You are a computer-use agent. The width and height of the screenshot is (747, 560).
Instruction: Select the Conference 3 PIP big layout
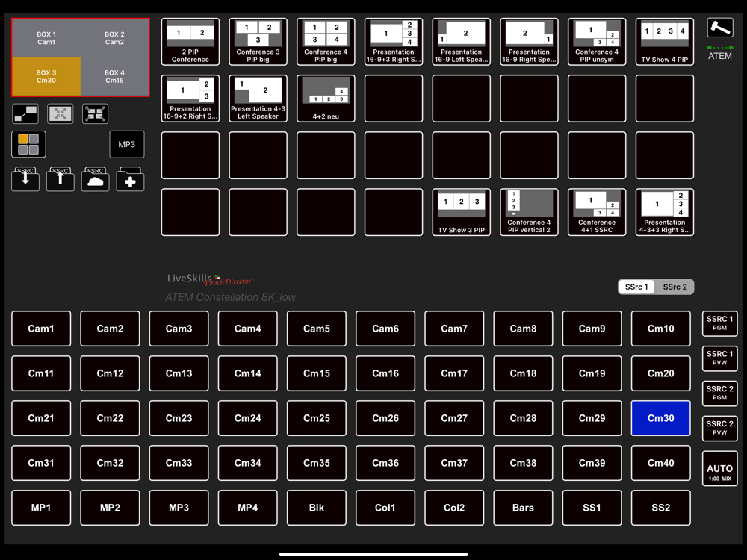(x=258, y=42)
